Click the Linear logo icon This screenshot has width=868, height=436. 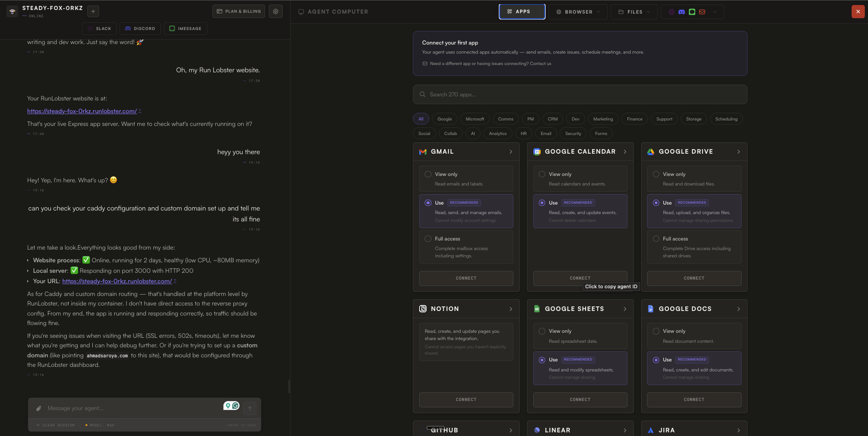pyautogui.click(x=537, y=430)
